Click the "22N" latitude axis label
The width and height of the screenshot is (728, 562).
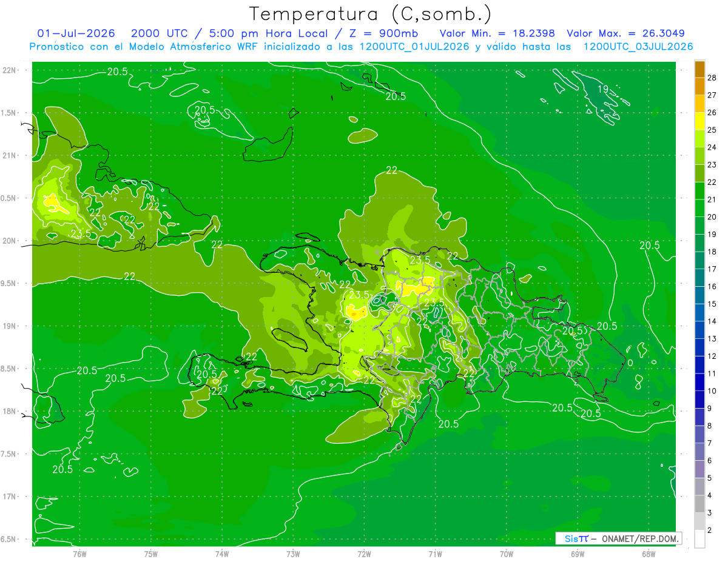point(10,70)
